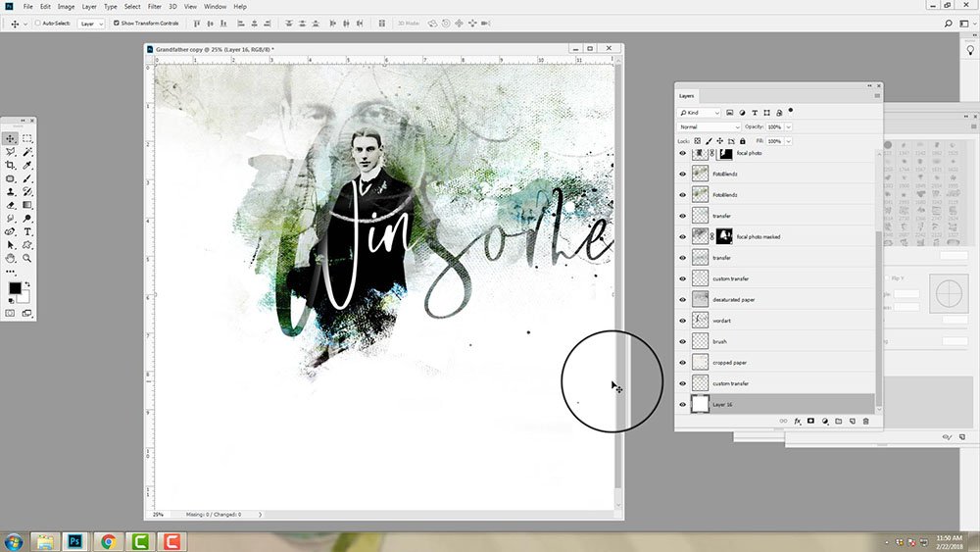Open the status bar info arrow
Screen dimensions: 980x552
point(261,515)
